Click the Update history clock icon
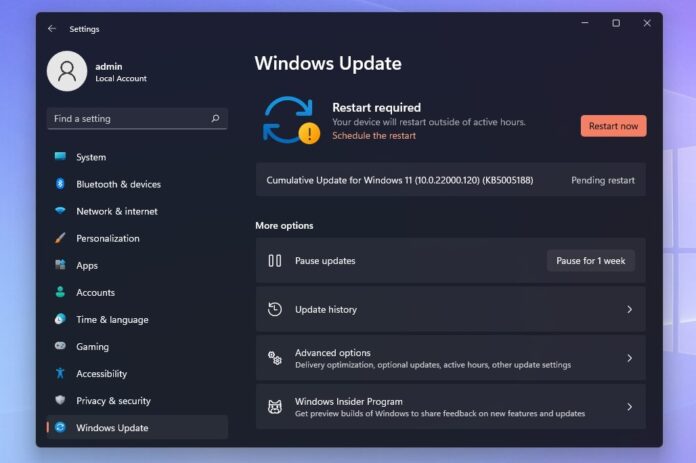 [x=275, y=309]
